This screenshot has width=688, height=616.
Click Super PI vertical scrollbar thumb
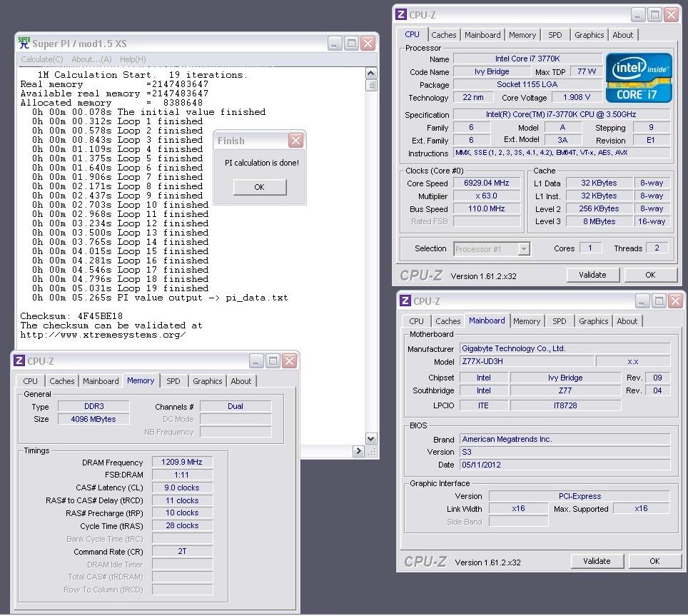coord(371,85)
